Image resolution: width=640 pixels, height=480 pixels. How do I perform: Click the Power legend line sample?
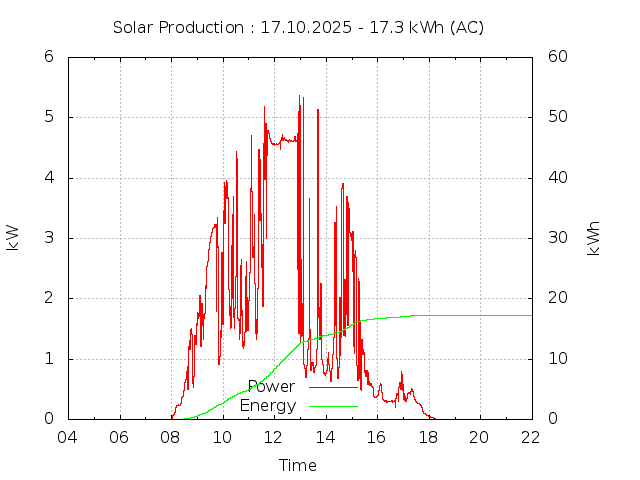[333, 387]
